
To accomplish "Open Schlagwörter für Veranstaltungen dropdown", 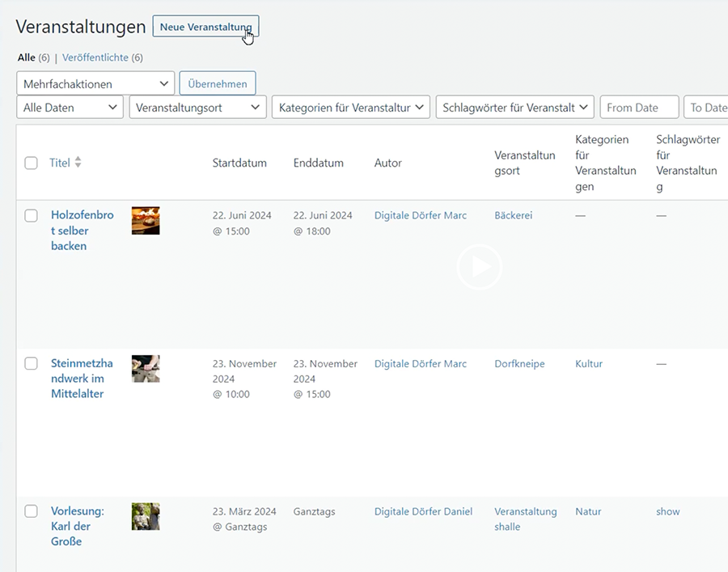I will [514, 107].
